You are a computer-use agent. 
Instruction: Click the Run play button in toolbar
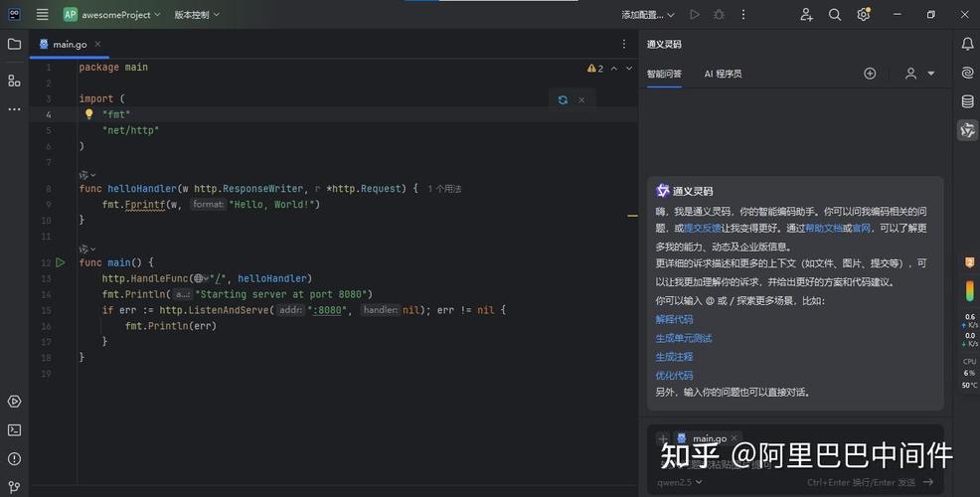point(695,14)
